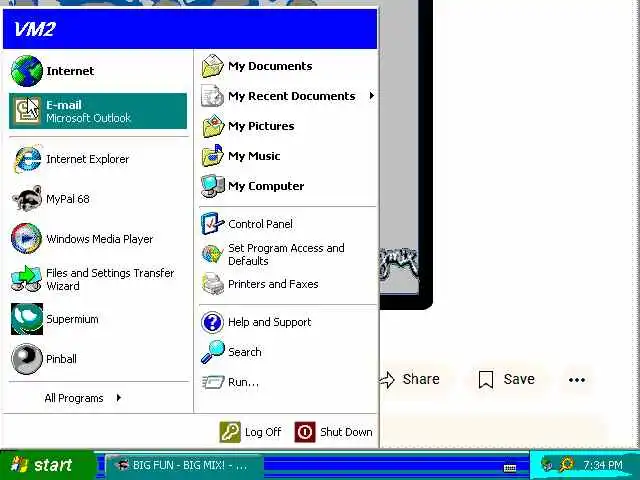Screen dimensions: 640x480
Task: Click the Shut Down text
Action: (346, 432)
